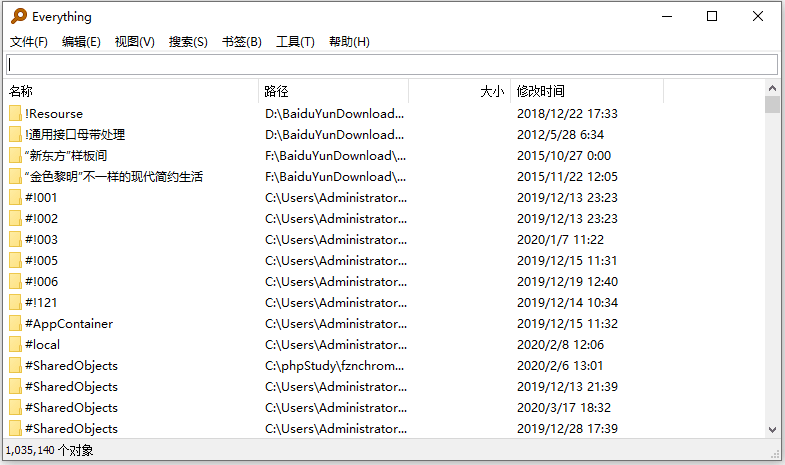Click folder icon beside #!003
The image size is (785, 465).
click(x=15, y=240)
